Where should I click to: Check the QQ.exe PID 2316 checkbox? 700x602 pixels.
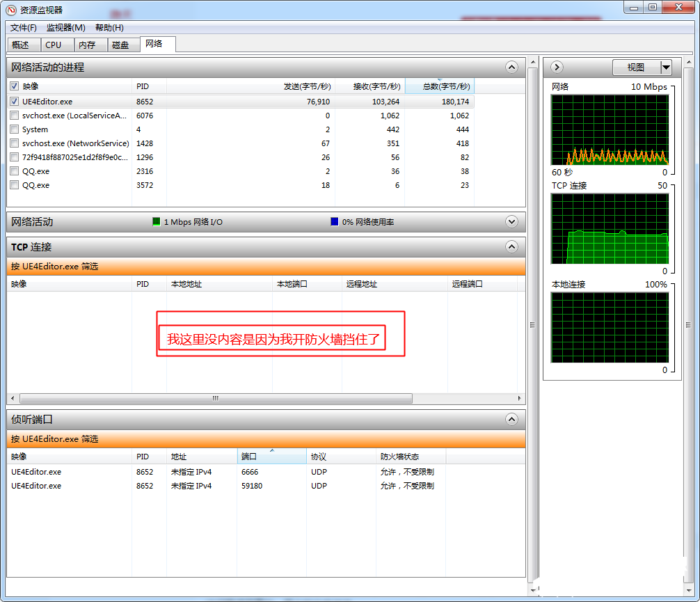tap(15, 171)
